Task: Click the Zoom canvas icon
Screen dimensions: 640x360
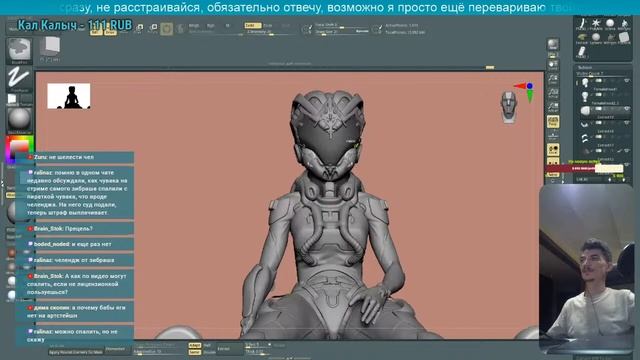Action: 553,79
